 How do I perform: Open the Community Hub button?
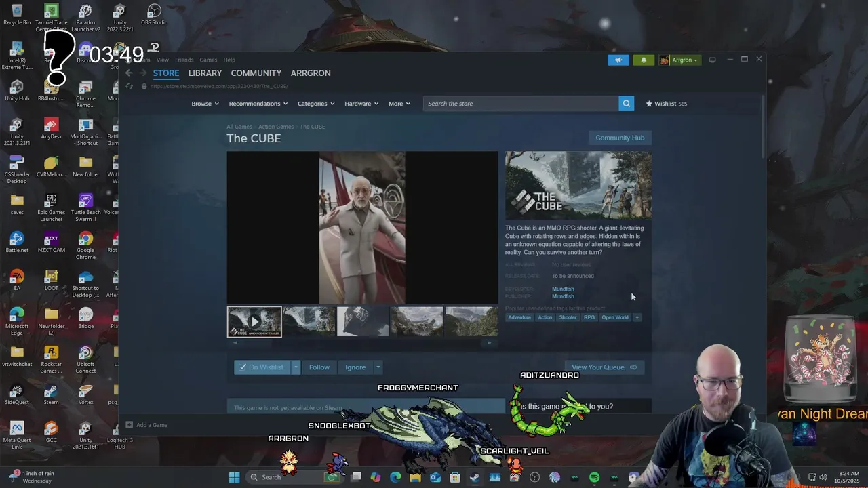tap(620, 138)
